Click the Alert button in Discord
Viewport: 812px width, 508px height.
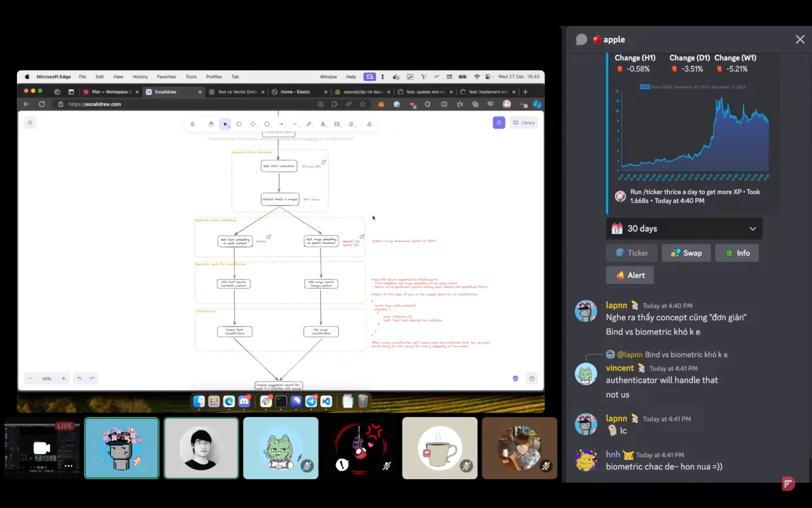coord(630,275)
